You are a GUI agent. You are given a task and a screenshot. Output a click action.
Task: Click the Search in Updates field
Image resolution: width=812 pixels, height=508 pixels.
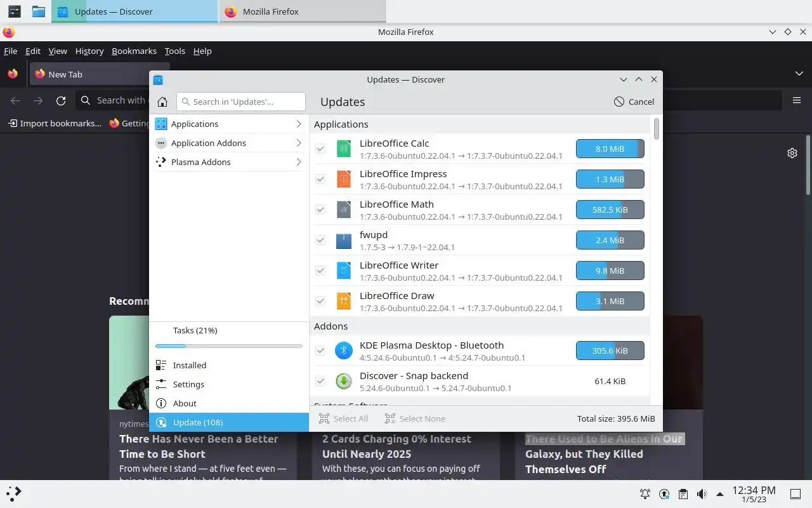(x=241, y=102)
